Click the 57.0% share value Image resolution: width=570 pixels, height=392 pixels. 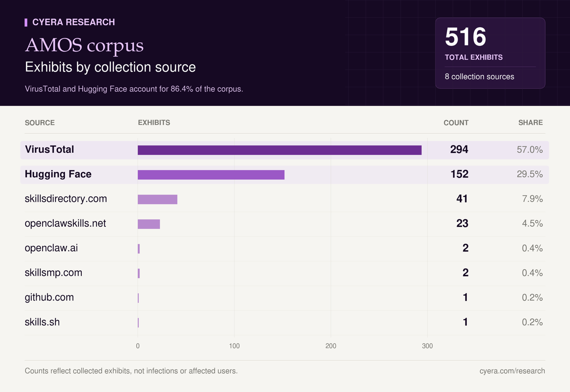[530, 150]
